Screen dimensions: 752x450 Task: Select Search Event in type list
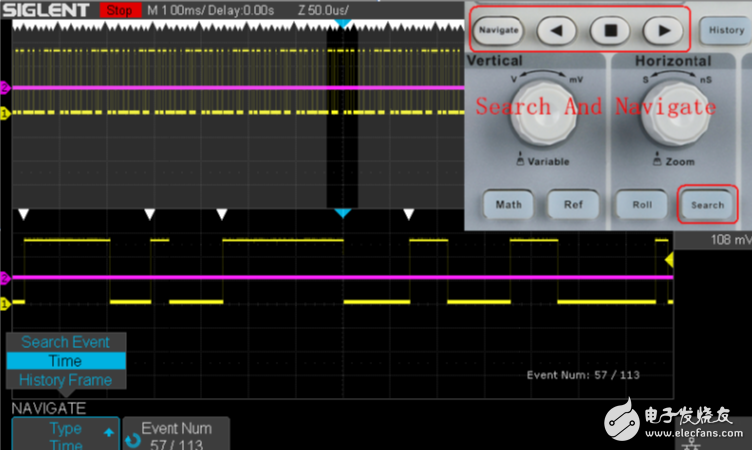click(x=66, y=342)
